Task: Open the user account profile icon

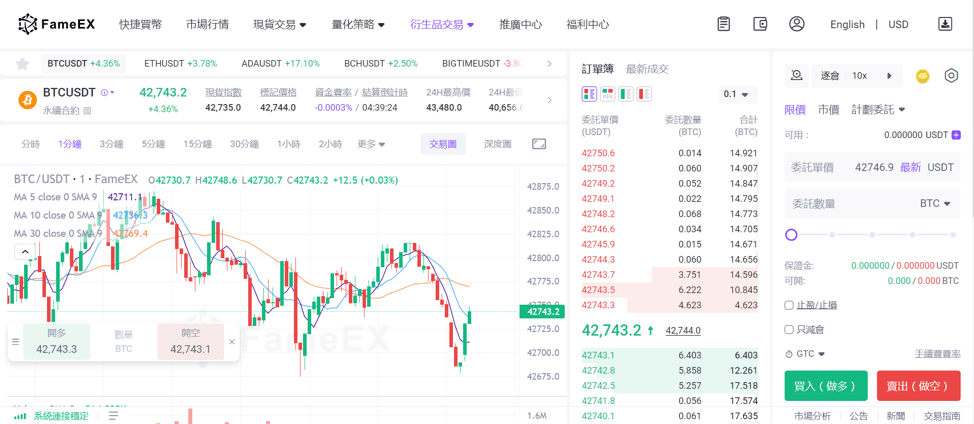Action: click(797, 24)
